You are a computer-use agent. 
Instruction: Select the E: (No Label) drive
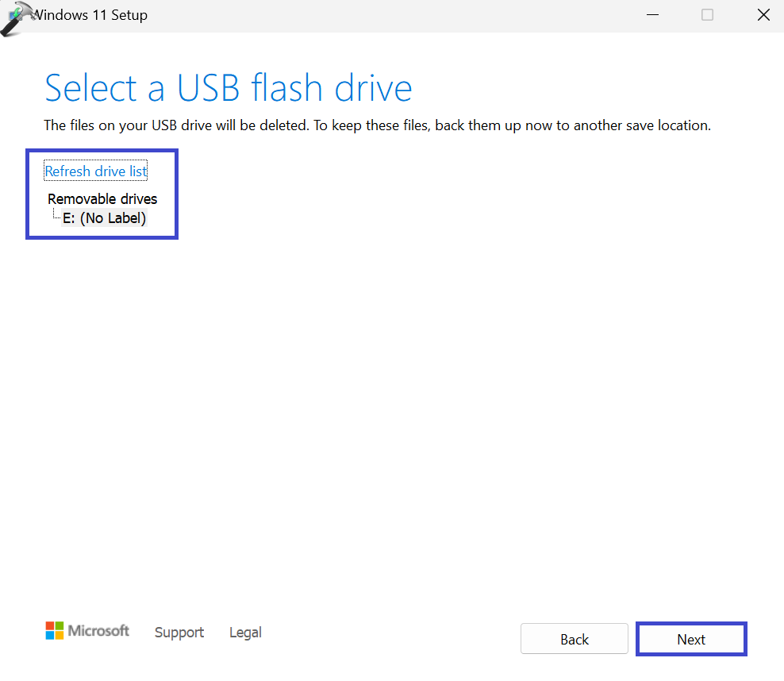point(105,218)
